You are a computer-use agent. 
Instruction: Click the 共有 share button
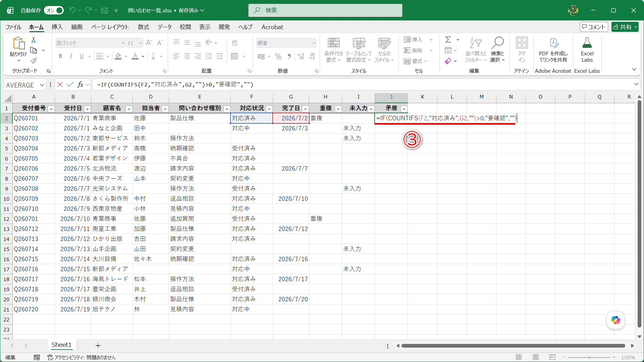[x=625, y=27]
